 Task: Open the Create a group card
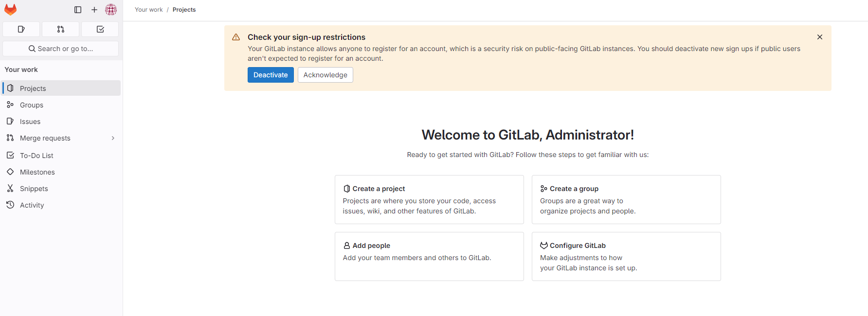[626, 199]
